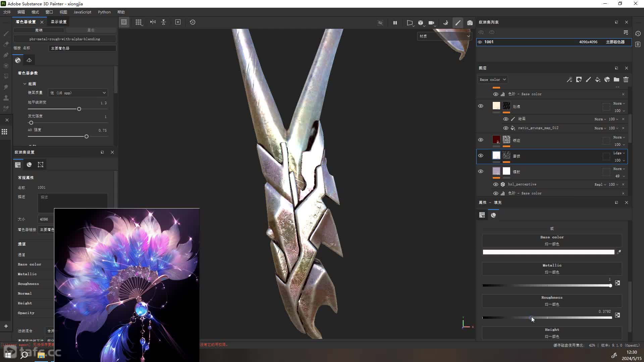The width and height of the screenshot is (644, 362).
Task: Toggle the symmetry mirror icon in top toolbar
Action: pos(153,22)
